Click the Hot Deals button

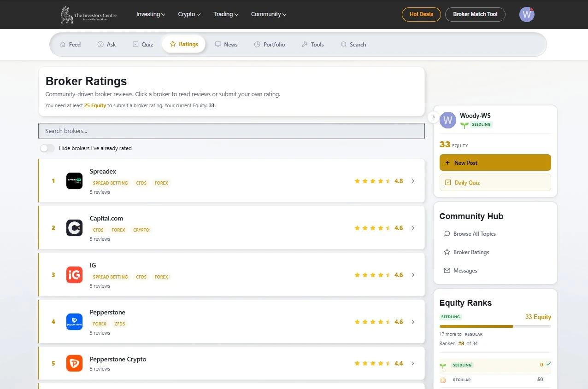click(x=421, y=14)
